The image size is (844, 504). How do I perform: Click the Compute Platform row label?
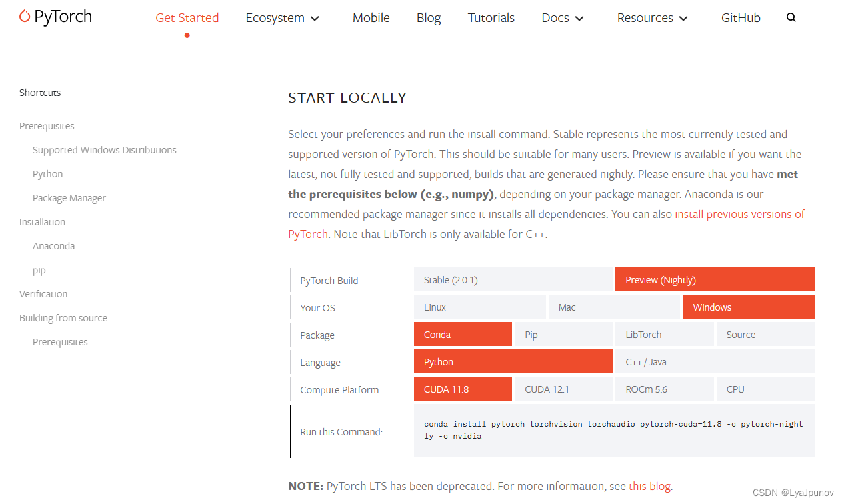339,390
